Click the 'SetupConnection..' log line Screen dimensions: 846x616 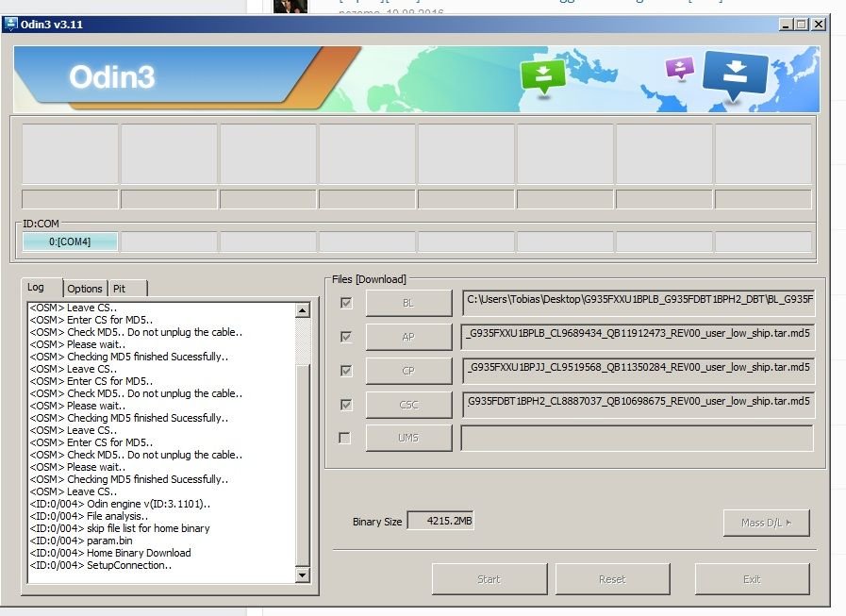coord(101,565)
